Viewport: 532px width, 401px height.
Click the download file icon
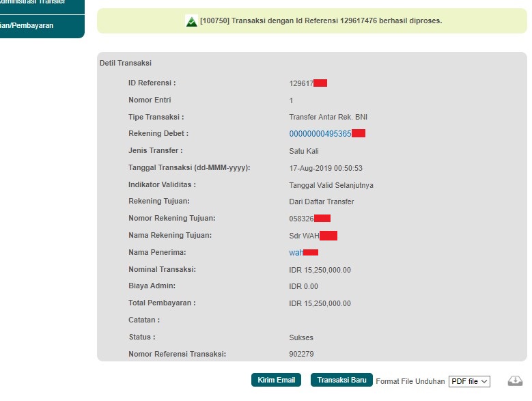515,381
